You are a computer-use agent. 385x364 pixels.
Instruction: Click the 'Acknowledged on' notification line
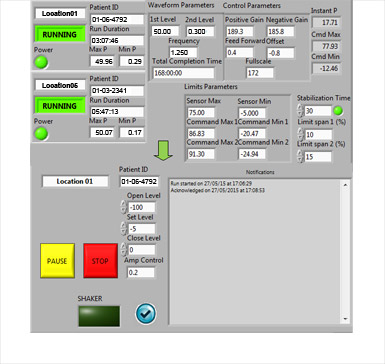coord(218,190)
